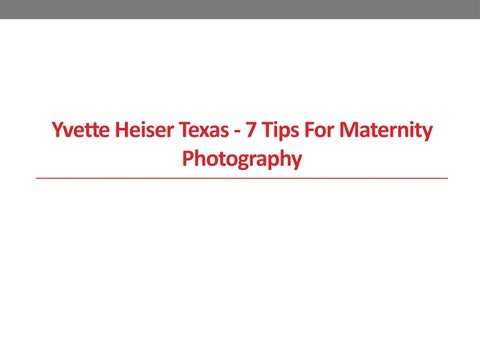
Task: Click the letter "Y" starting the title
Action: click(57, 130)
